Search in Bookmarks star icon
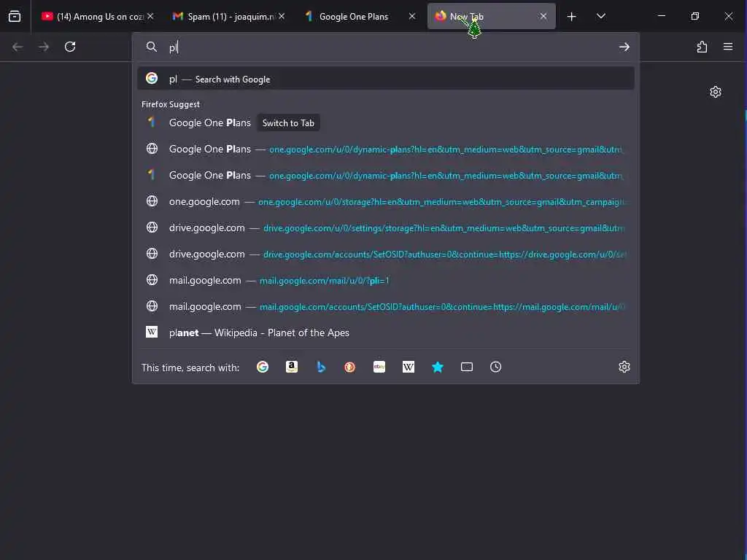Viewport: 747px width, 560px height. coord(438,367)
